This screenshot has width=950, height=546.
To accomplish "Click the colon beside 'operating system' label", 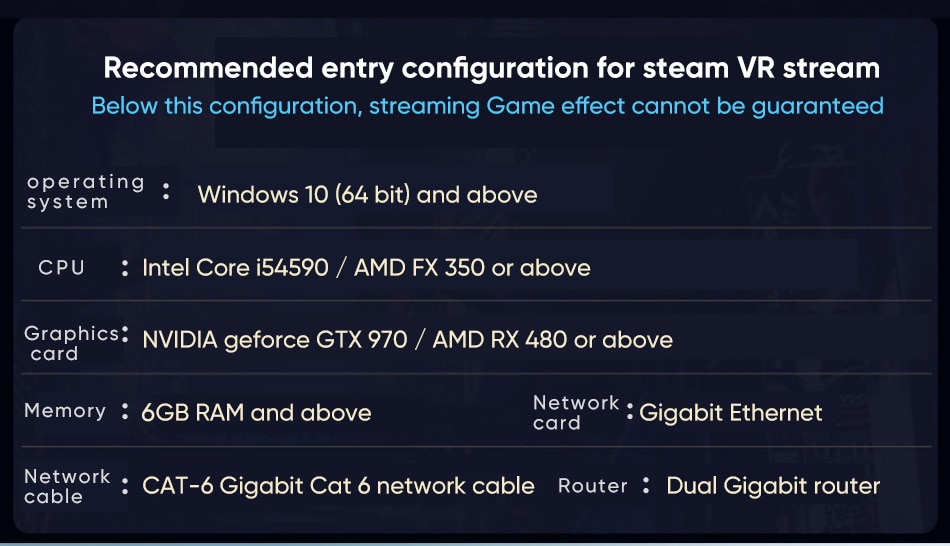I will pos(166,192).
